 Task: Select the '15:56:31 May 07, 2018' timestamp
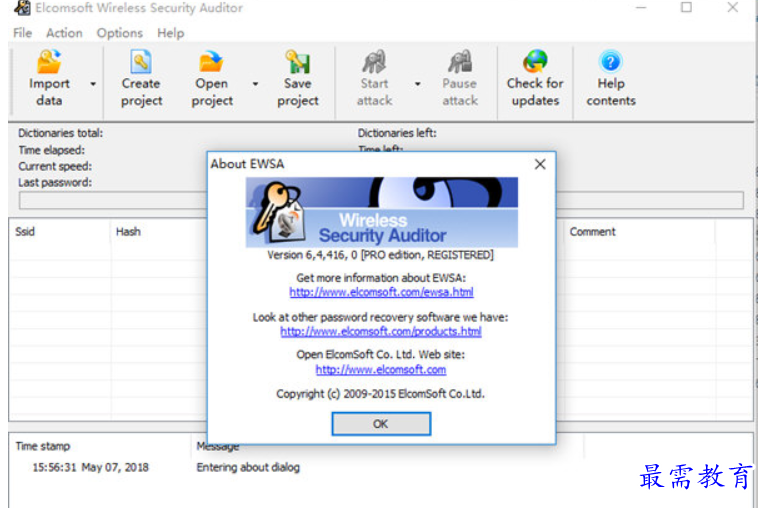(90, 467)
